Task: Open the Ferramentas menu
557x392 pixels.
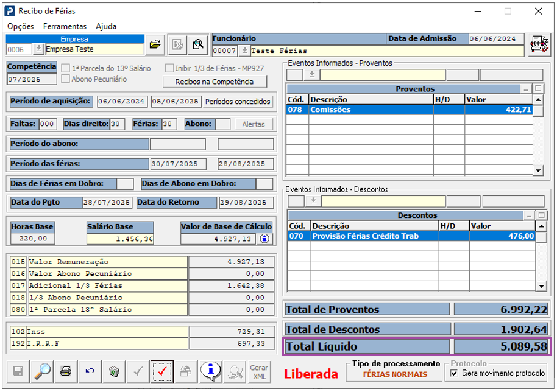Action: click(x=65, y=26)
